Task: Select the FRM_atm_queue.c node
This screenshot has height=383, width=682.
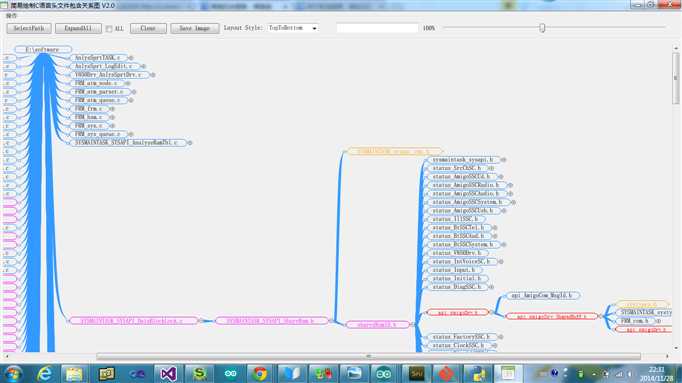Action: coord(98,100)
